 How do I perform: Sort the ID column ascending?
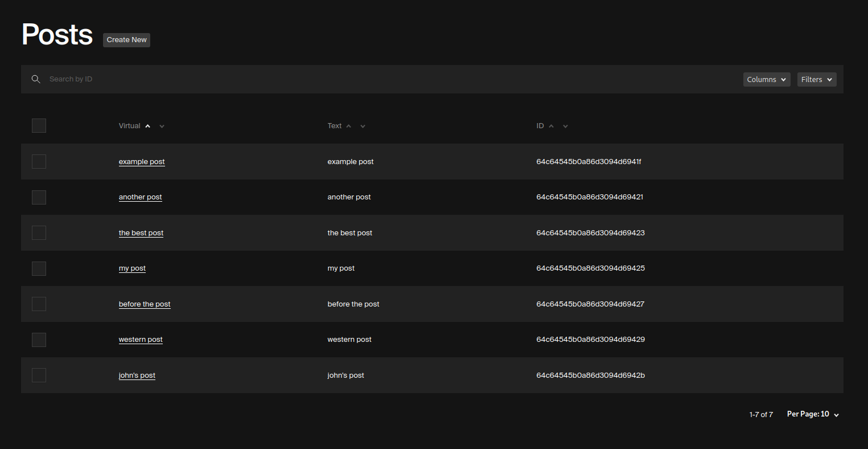pos(551,126)
